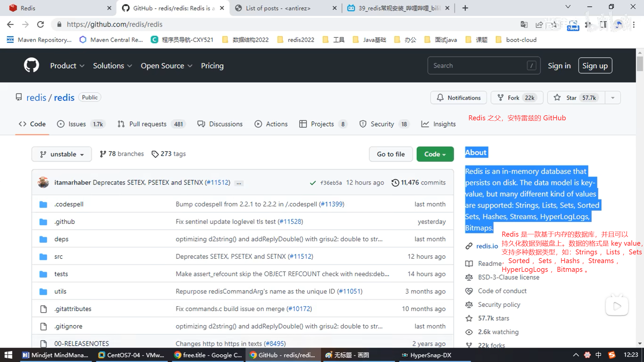Expand the green Code dropdown
This screenshot has width=644, height=362.
tap(435, 154)
